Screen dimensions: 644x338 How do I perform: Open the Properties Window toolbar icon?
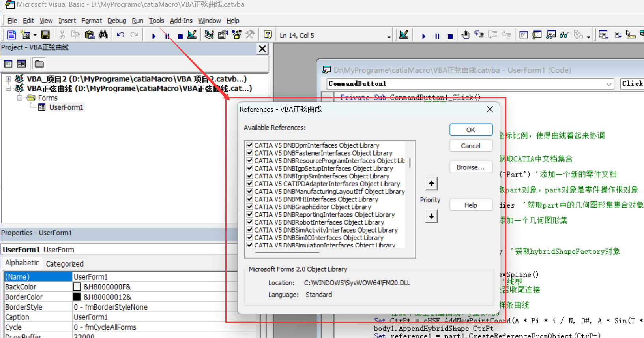[x=223, y=35]
